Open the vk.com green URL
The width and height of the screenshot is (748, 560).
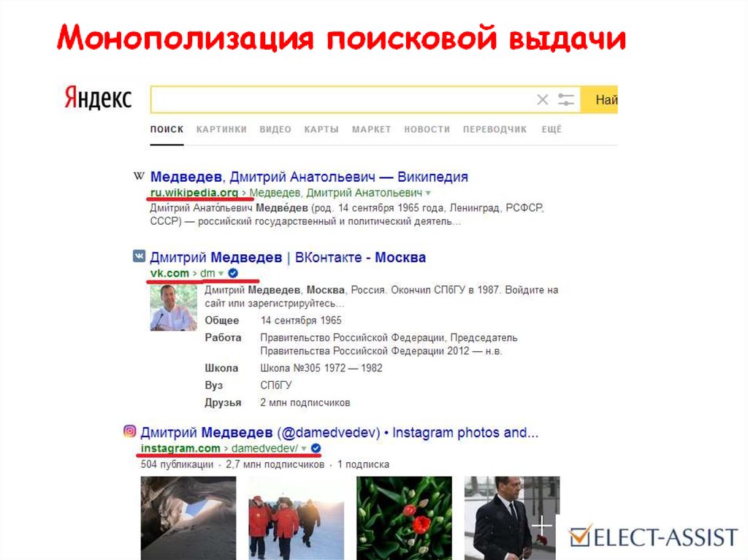pos(169,273)
